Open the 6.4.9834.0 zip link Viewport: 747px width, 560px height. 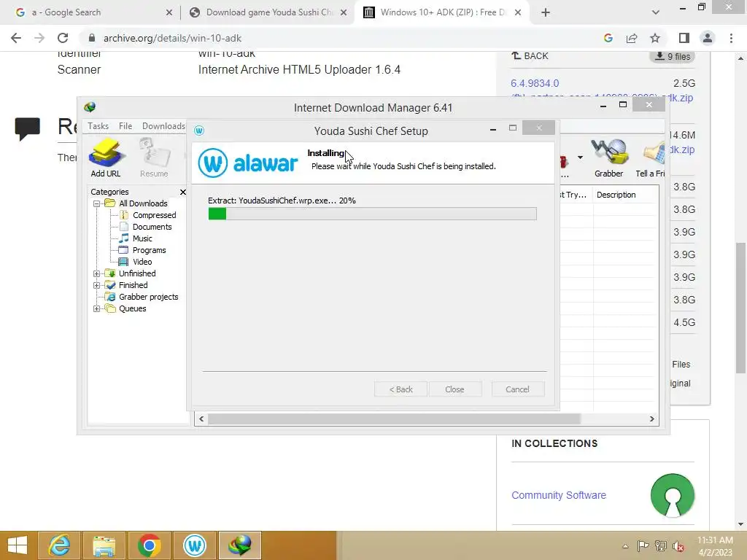coord(535,83)
